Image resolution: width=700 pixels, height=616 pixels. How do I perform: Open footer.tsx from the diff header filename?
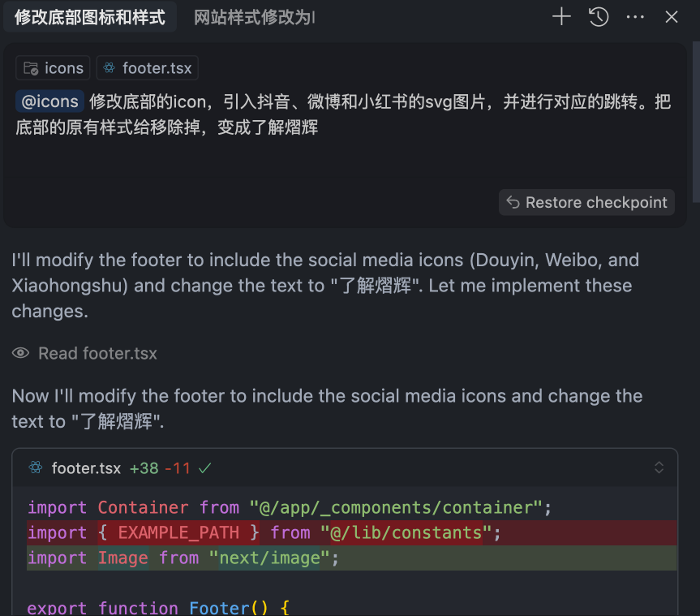pos(86,468)
